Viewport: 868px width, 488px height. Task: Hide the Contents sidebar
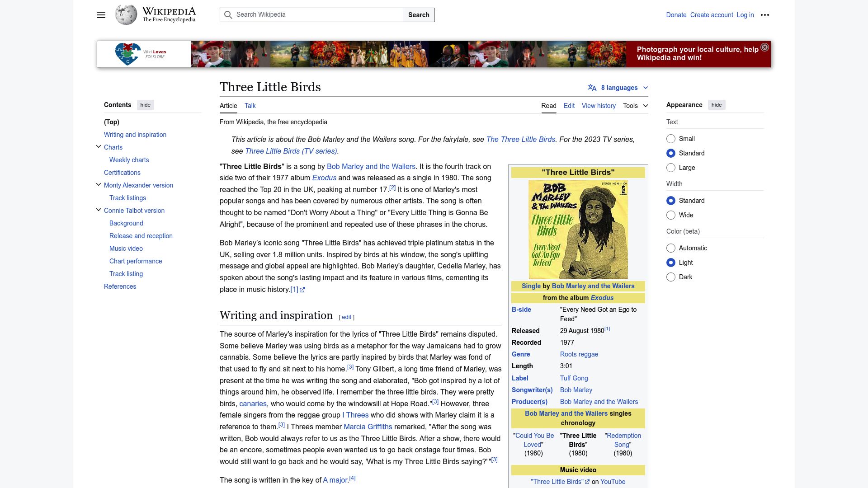pyautogui.click(x=145, y=105)
